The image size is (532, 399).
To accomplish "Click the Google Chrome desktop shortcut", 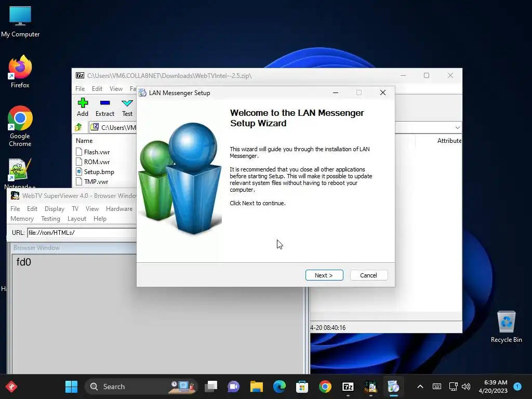I will coord(20,126).
